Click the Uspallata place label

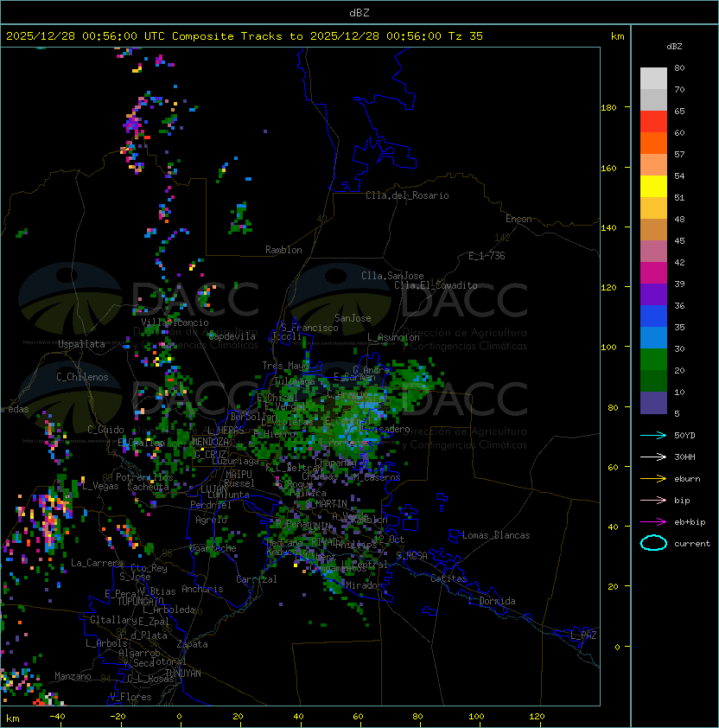[x=81, y=344]
